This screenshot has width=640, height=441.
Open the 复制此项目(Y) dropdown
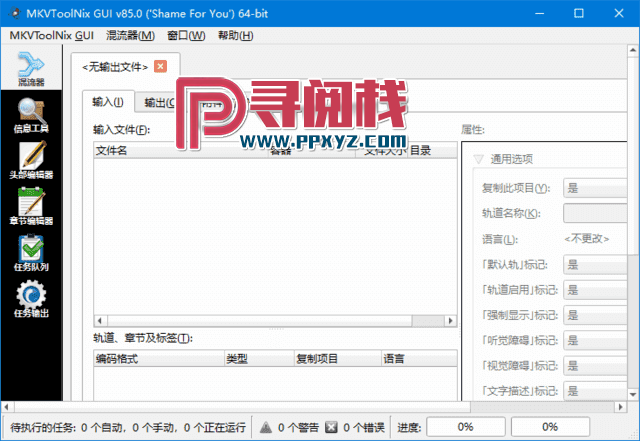[595, 188]
